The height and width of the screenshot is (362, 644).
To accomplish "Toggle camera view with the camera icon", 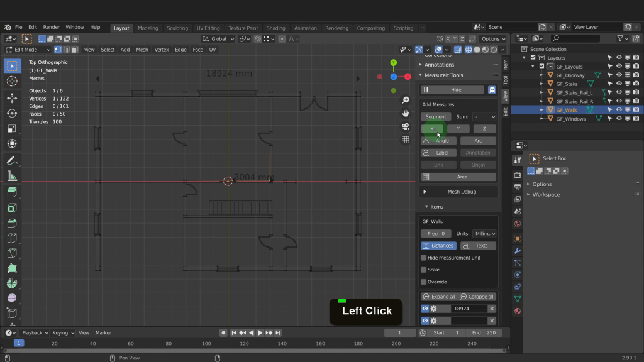I will click(x=406, y=126).
